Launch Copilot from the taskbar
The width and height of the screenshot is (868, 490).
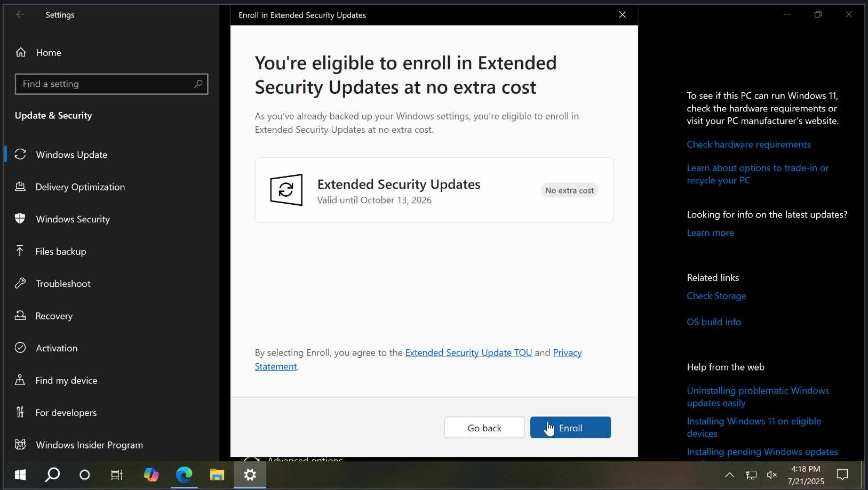(151, 475)
